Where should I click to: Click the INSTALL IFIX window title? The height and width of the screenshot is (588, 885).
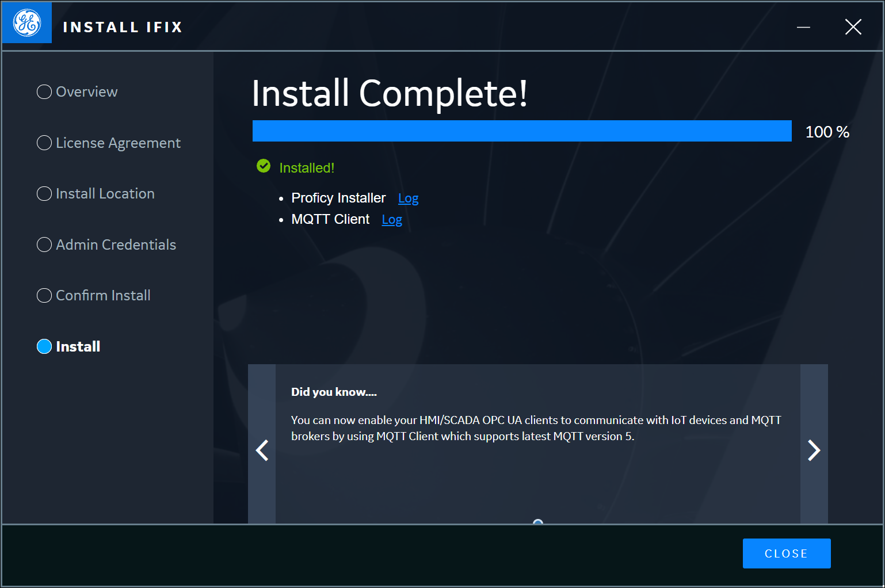123,27
